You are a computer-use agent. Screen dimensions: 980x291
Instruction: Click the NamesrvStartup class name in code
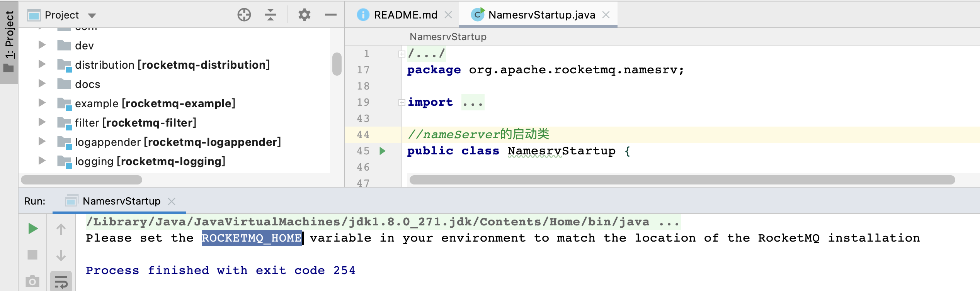(561, 151)
